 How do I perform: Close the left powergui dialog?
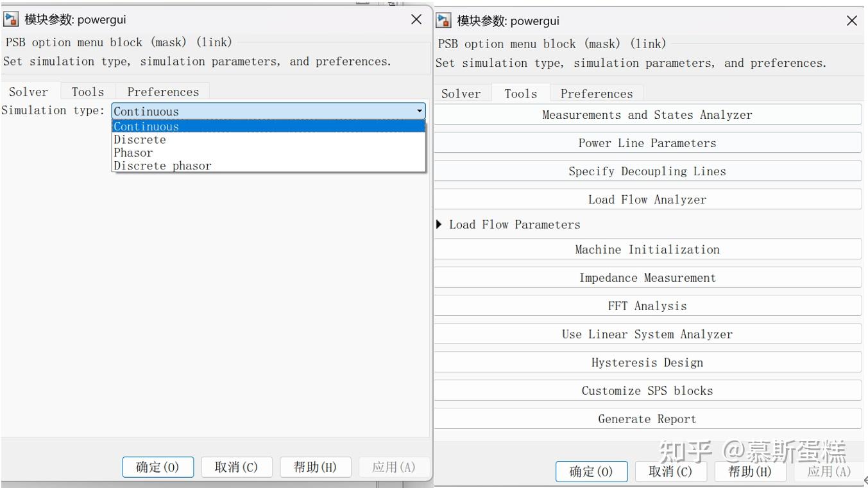(x=416, y=19)
